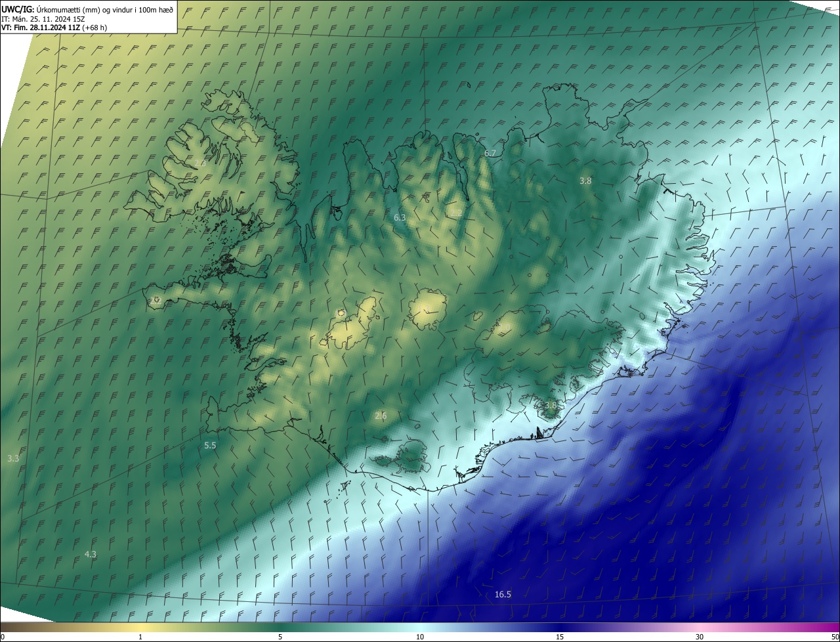The height and width of the screenshot is (642, 840).
Task: Click the 0 mark on the color scale
Action: (3, 637)
